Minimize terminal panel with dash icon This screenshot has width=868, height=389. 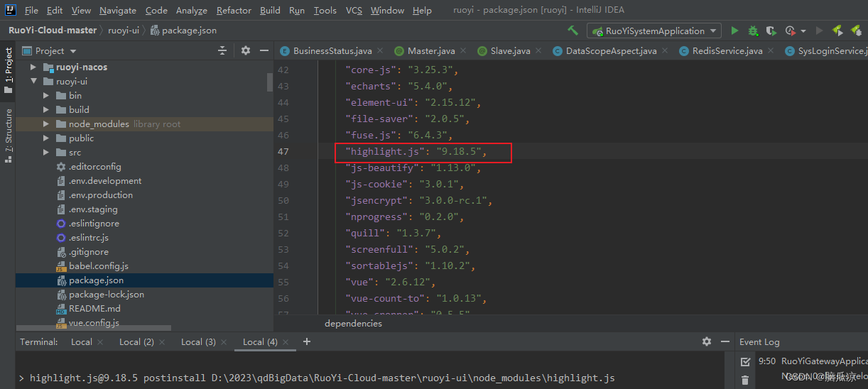point(724,341)
